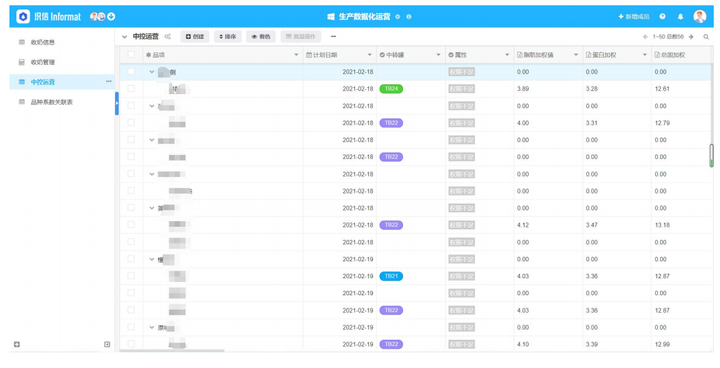Check the row with 总固加权 12.99

tap(131, 344)
